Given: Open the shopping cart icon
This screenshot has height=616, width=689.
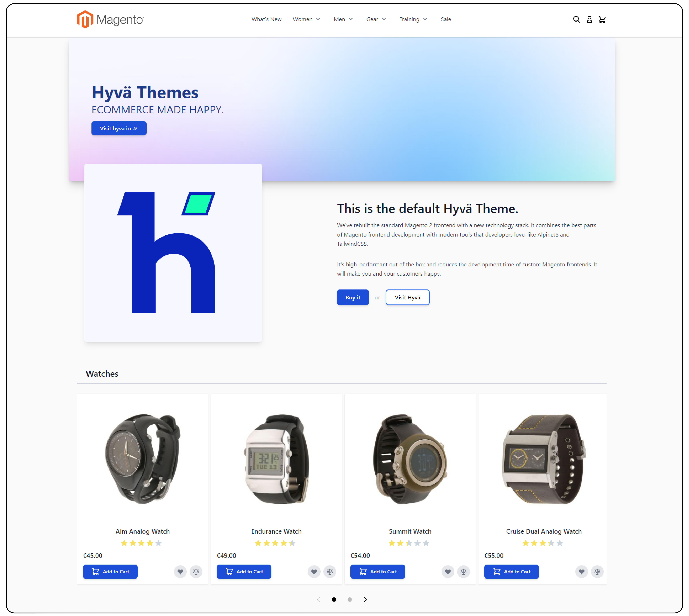Looking at the screenshot, I should pyautogui.click(x=602, y=19).
